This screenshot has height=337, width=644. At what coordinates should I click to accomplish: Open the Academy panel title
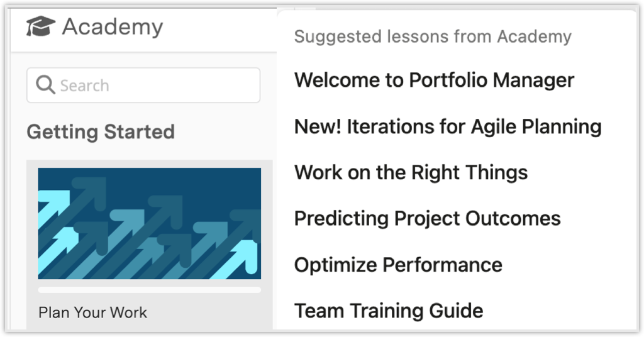pos(113,27)
